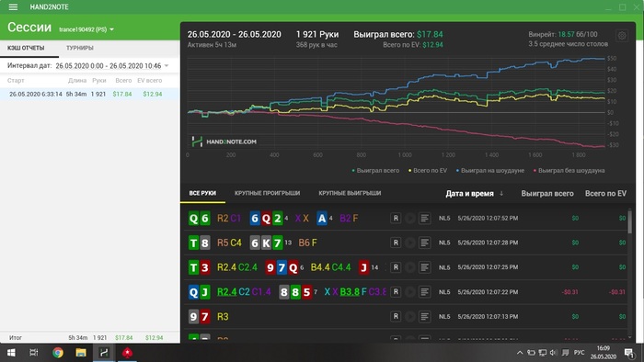
Task: Click R replayer button for T8 hand
Action: (396, 243)
